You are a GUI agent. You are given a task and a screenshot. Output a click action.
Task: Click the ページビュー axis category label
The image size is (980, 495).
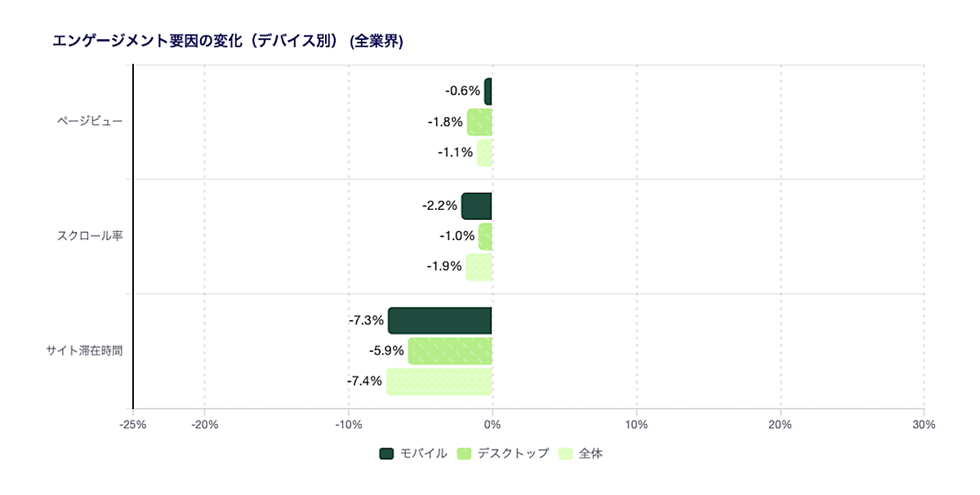pyautogui.click(x=90, y=122)
